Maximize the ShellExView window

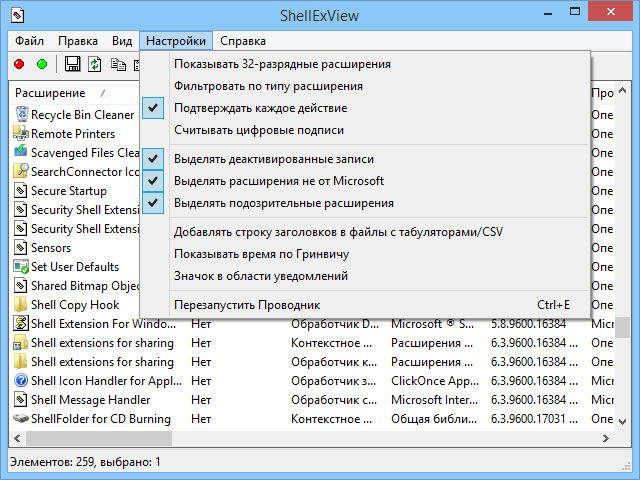coord(575,12)
